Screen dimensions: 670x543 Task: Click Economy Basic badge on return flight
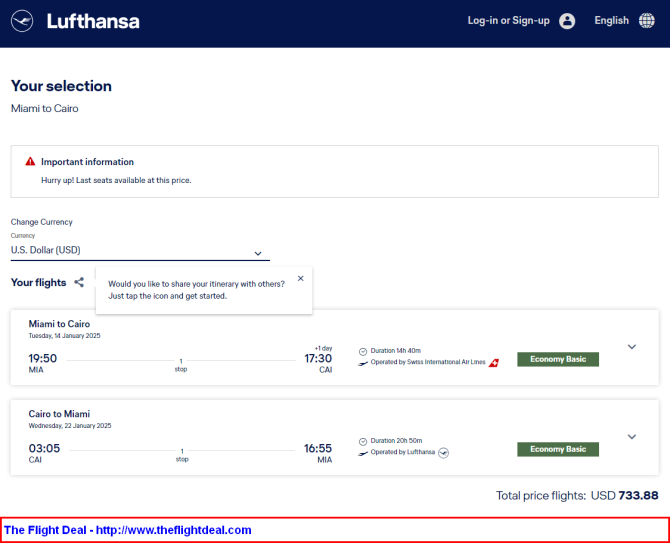pos(558,449)
